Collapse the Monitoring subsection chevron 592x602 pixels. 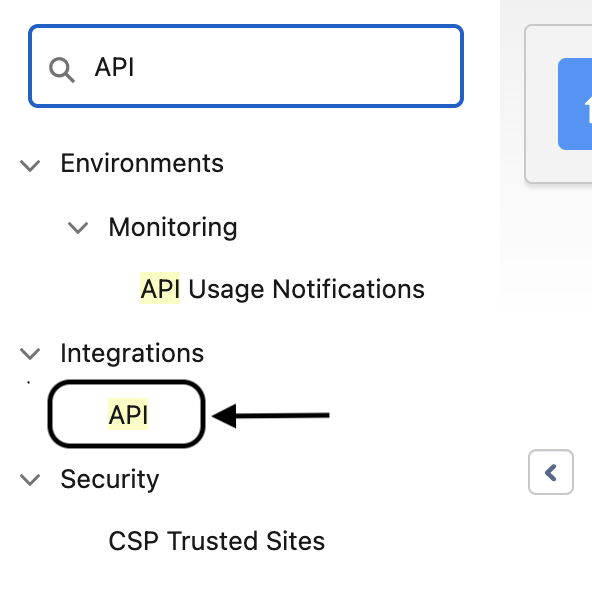[x=78, y=228]
